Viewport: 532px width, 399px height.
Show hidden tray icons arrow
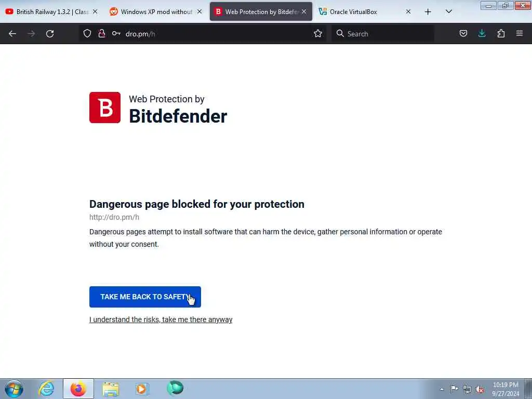442,389
